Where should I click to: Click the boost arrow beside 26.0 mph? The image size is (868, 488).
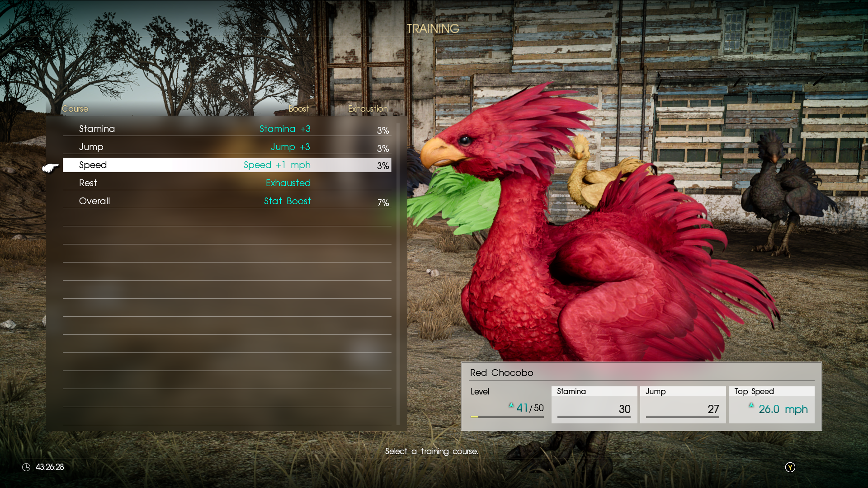751,405
